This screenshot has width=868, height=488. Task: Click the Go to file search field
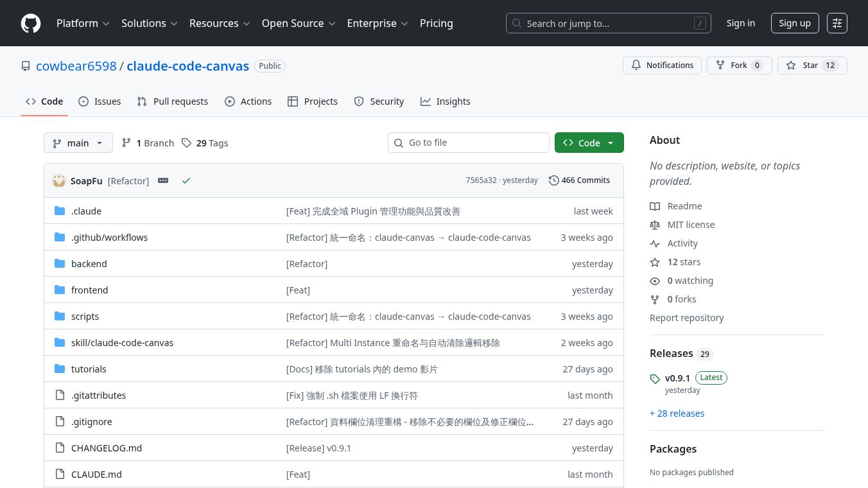click(469, 143)
